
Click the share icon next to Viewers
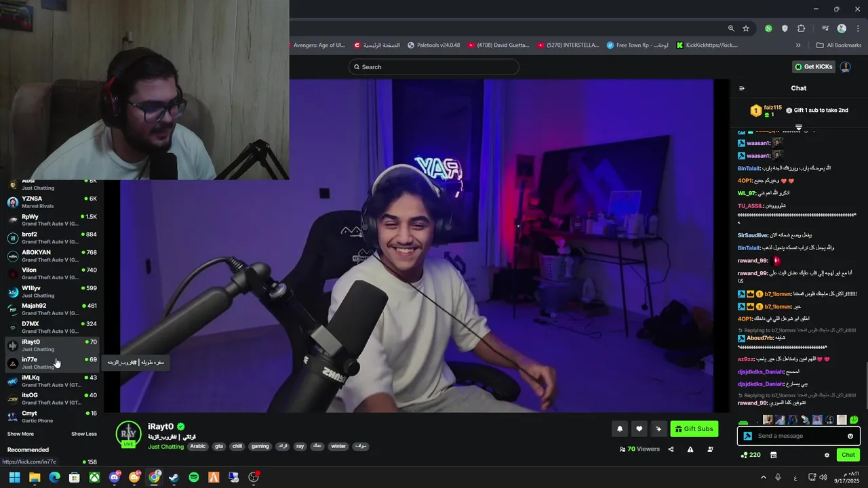tap(671, 449)
